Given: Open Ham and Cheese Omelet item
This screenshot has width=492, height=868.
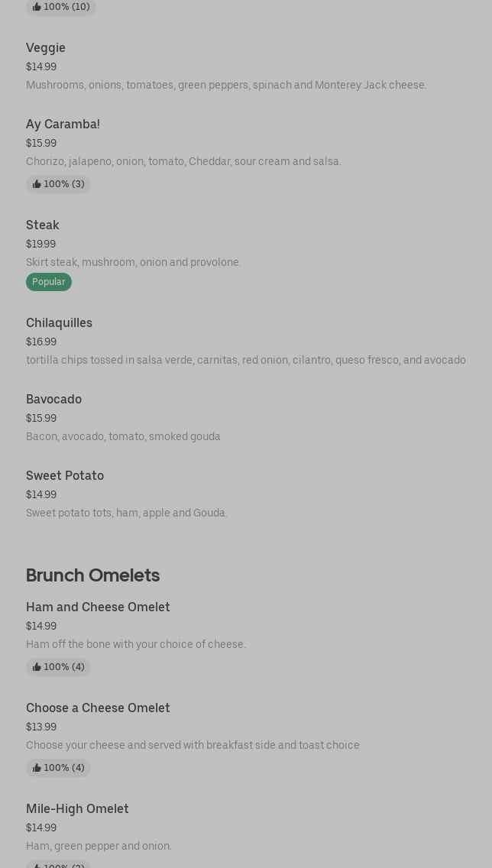Looking at the screenshot, I should (98, 607).
